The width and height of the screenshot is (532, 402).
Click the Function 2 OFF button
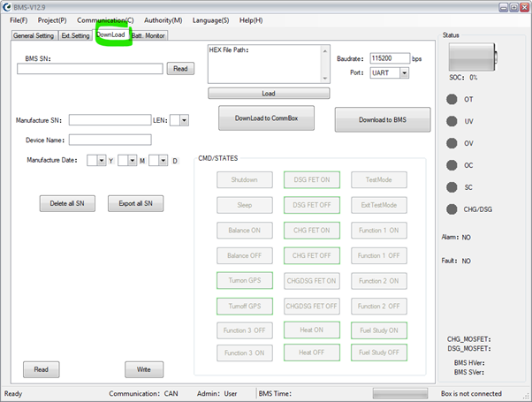pyautogui.click(x=379, y=306)
